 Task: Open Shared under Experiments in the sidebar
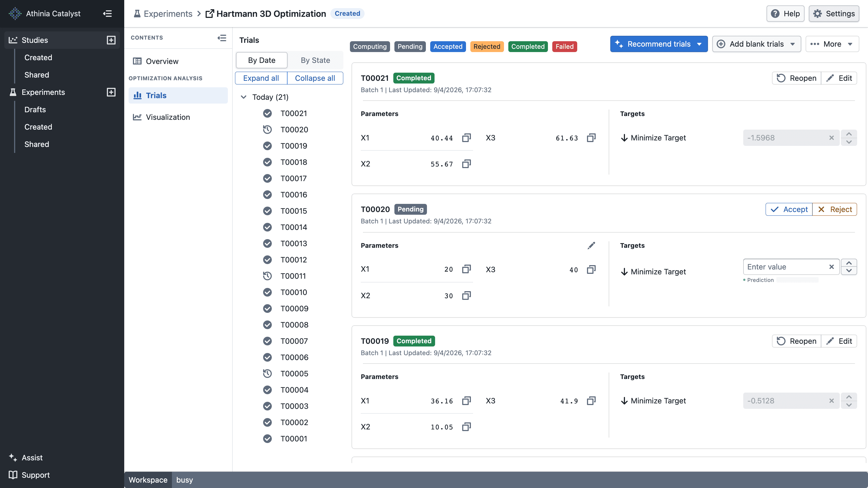[x=37, y=144]
